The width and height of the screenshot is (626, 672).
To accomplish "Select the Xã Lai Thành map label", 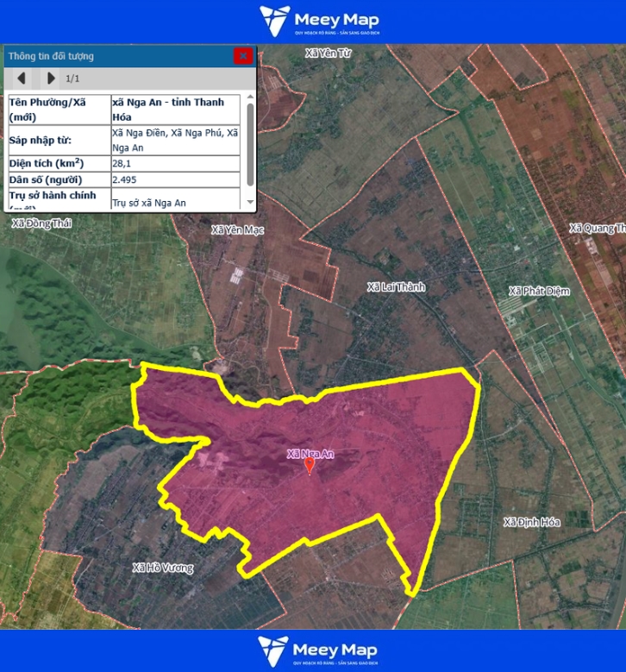I will (x=396, y=287).
